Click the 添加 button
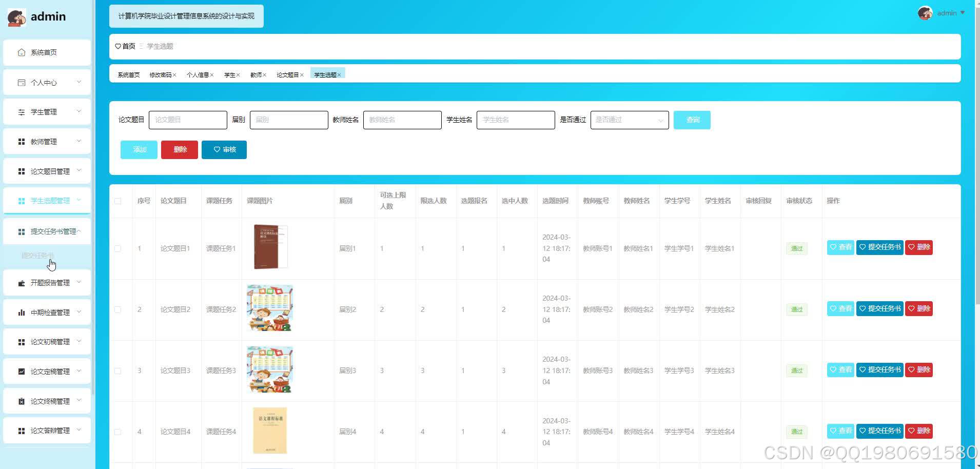The width and height of the screenshot is (980, 469). (x=139, y=150)
